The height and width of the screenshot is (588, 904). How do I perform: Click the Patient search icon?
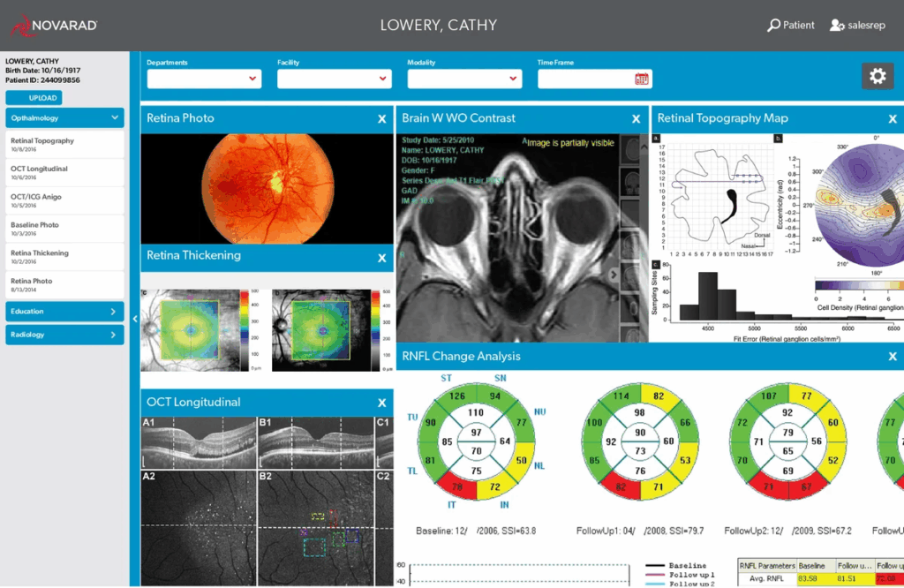click(774, 26)
